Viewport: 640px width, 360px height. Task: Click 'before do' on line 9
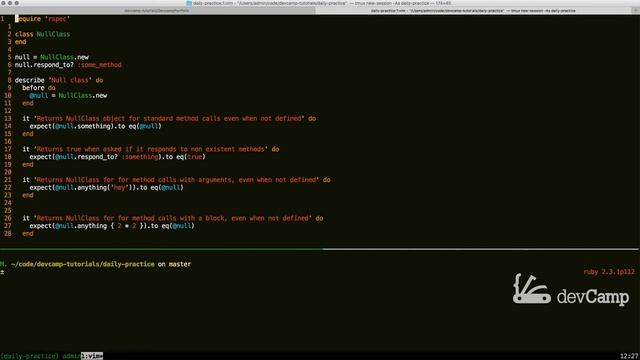[x=39, y=88]
